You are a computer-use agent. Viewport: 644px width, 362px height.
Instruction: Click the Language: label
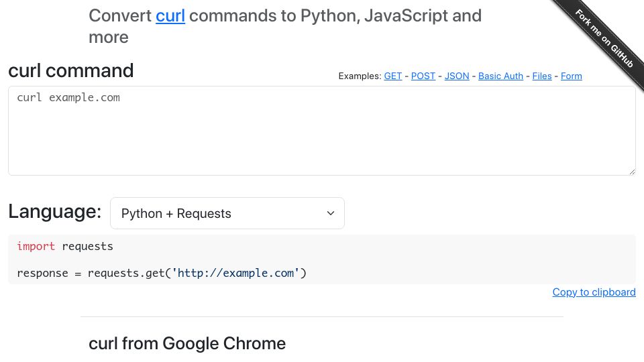pos(55,212)
